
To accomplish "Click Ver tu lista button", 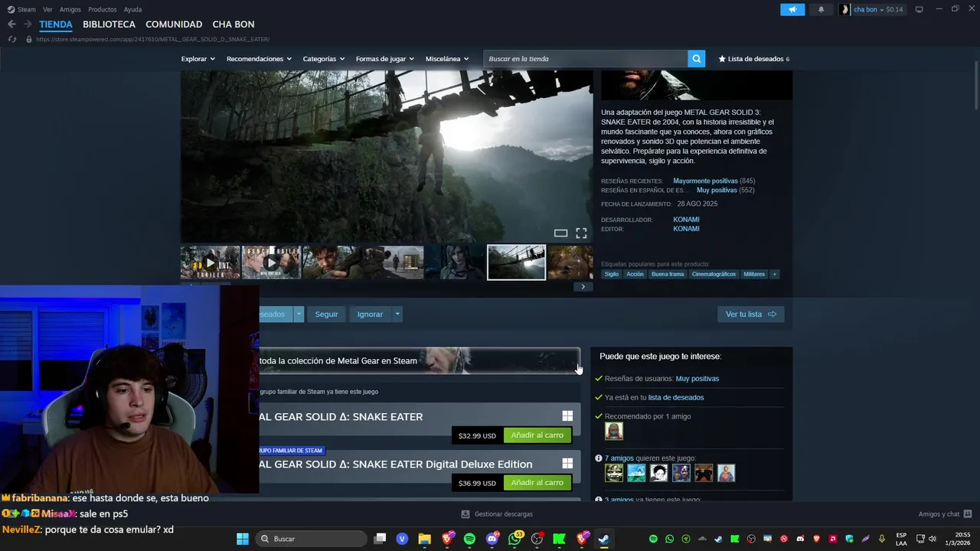I will point(750,314).
